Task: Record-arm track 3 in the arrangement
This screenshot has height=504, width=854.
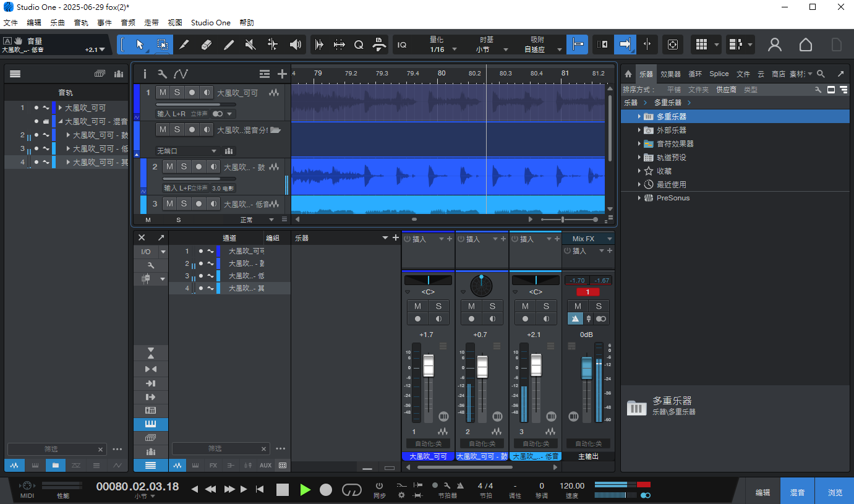Action: (x=199, y=203)
